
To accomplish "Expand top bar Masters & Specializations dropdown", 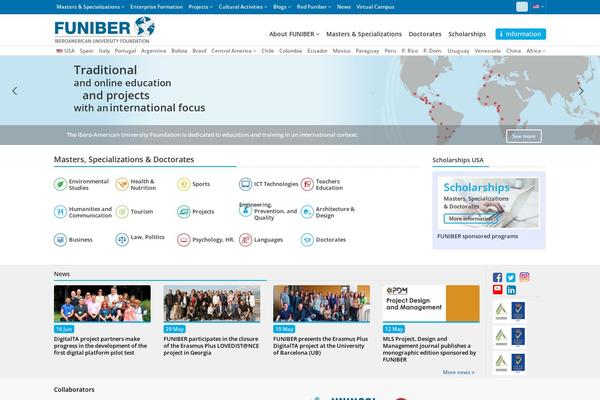I will click(90, 7).
